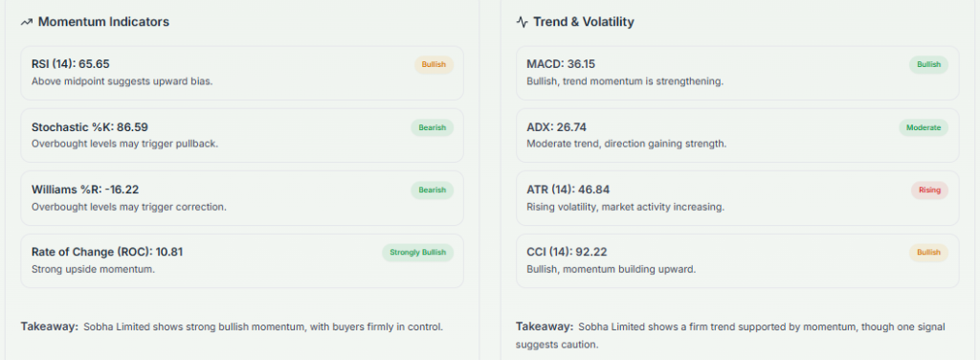Screen dimensions: 980x360
Task: Click the Trend & Volatility pulse icon
Action: pos(522,22)
